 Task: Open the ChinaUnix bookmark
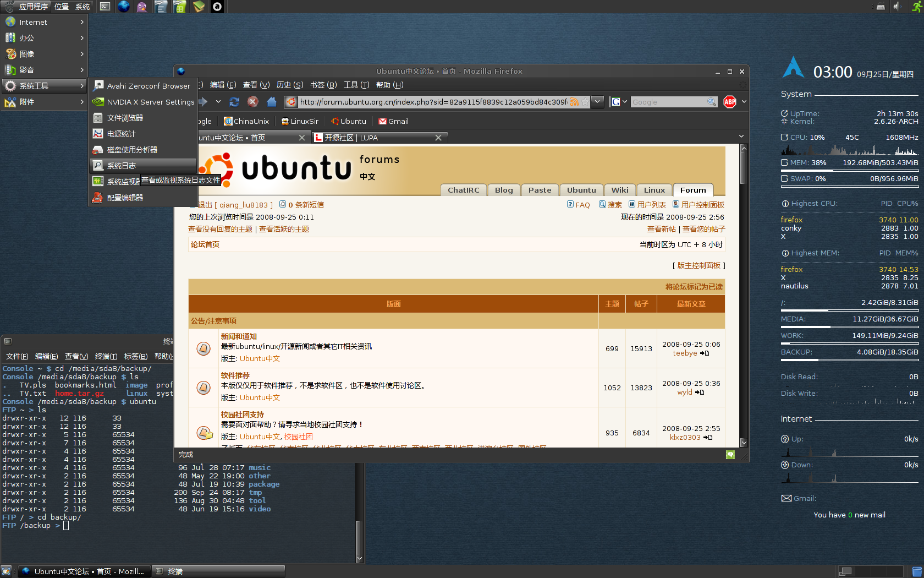(x=246, y=121)
